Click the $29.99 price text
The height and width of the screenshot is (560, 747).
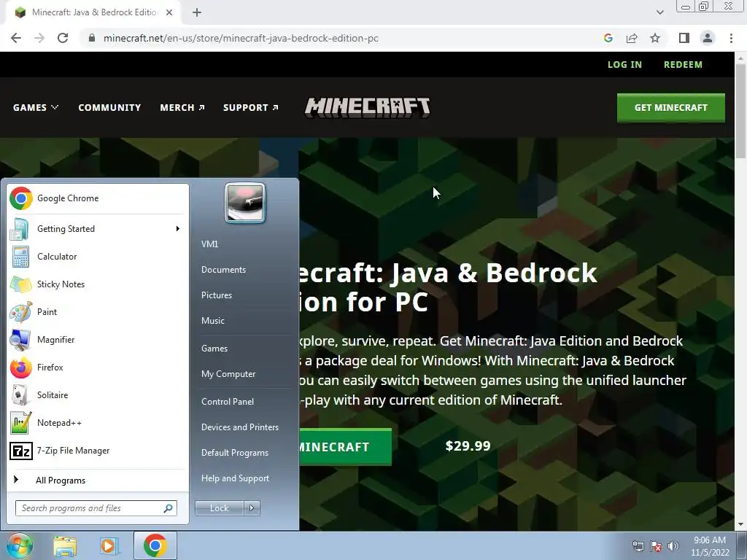(x=468, y=446)
